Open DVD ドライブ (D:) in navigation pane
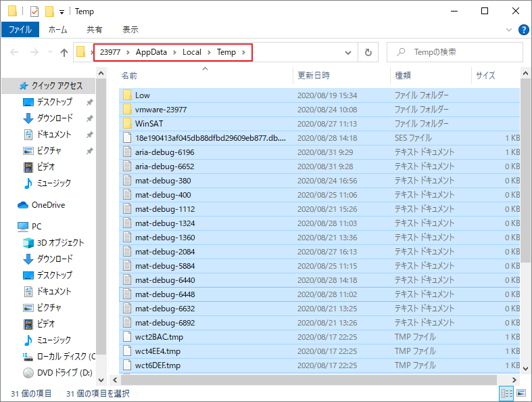Viewport: 532px width, 402px height. tap(64, 373)
